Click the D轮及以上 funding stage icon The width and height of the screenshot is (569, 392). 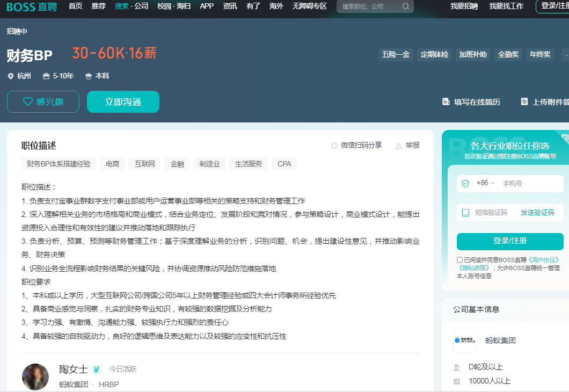click(x=457, y=367)
